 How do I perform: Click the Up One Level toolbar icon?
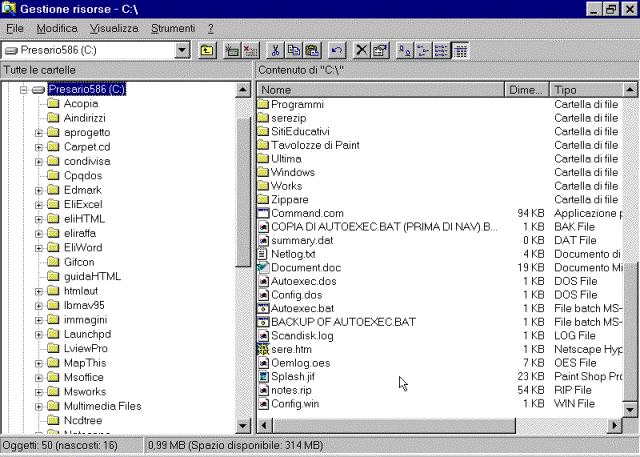[207, 51]
